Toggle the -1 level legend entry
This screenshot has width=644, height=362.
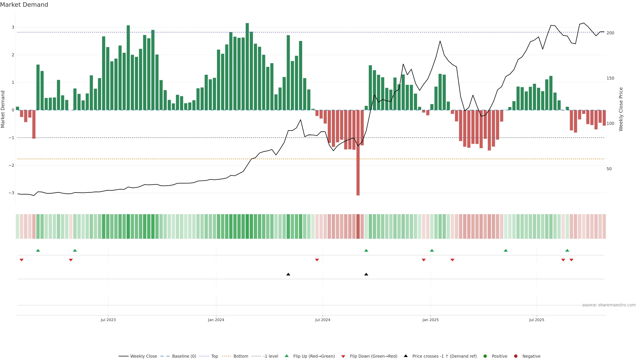click(x=271, y=356)
